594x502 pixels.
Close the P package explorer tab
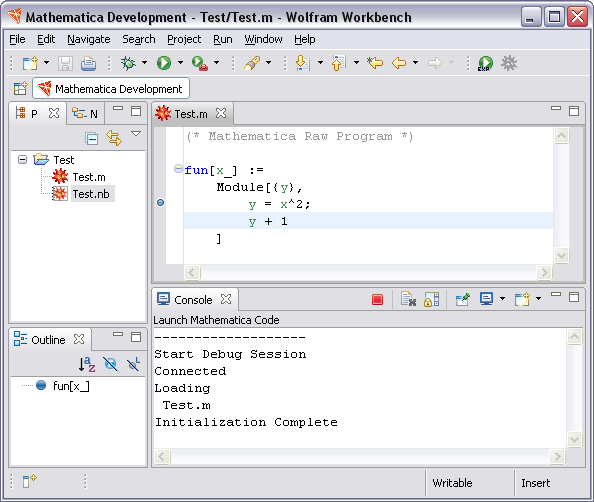tap(54, 113)
